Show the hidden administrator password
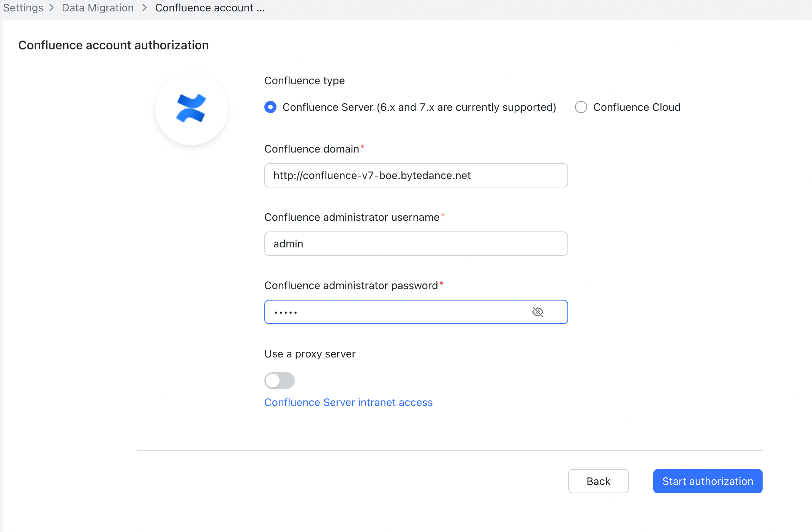 538,312
